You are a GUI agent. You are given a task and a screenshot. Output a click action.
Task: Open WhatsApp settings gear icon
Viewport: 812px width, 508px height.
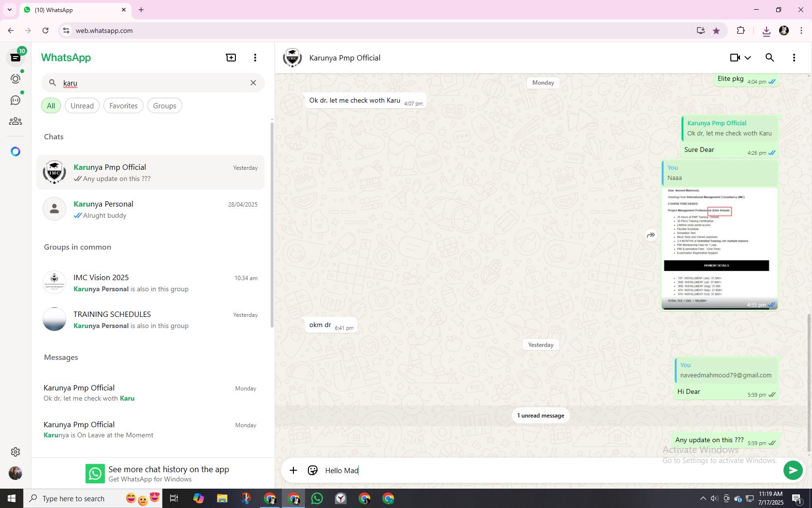(x=15, y=452)
